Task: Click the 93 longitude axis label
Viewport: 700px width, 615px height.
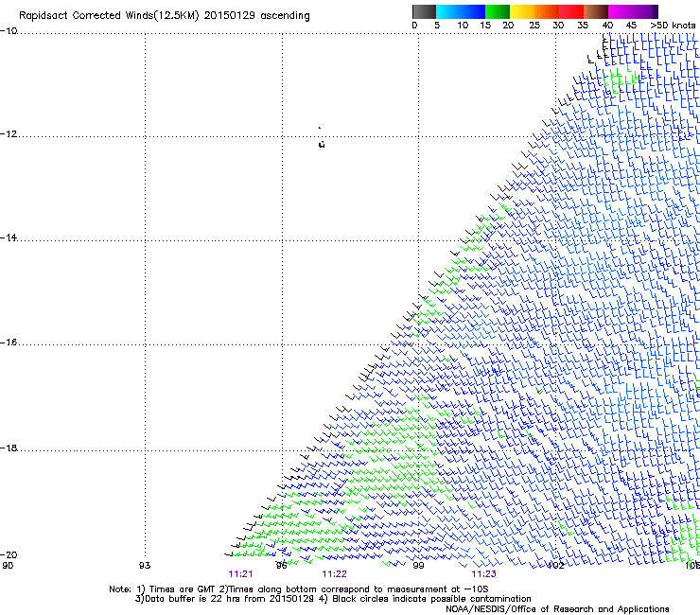Action: coord(145,566)
